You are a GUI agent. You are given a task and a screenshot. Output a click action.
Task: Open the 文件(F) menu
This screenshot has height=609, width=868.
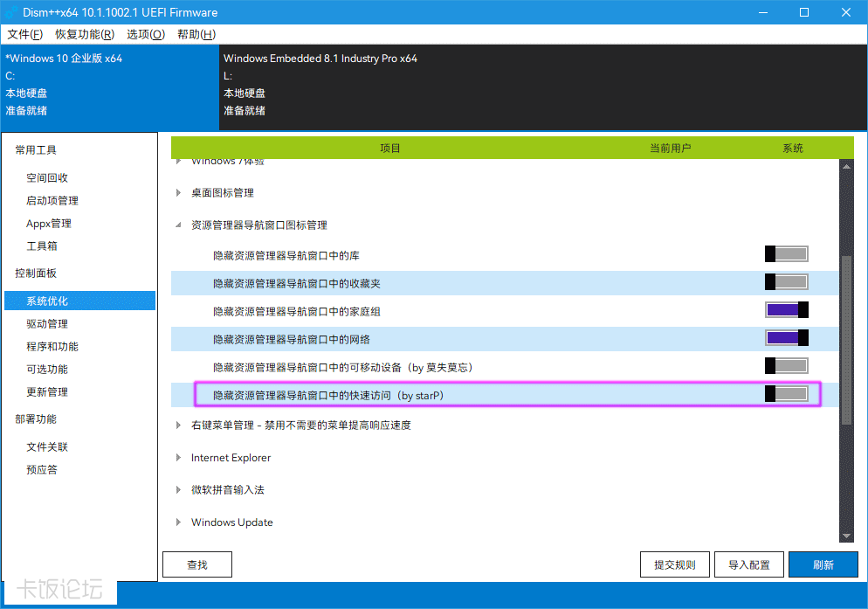[x=24, y=34]
